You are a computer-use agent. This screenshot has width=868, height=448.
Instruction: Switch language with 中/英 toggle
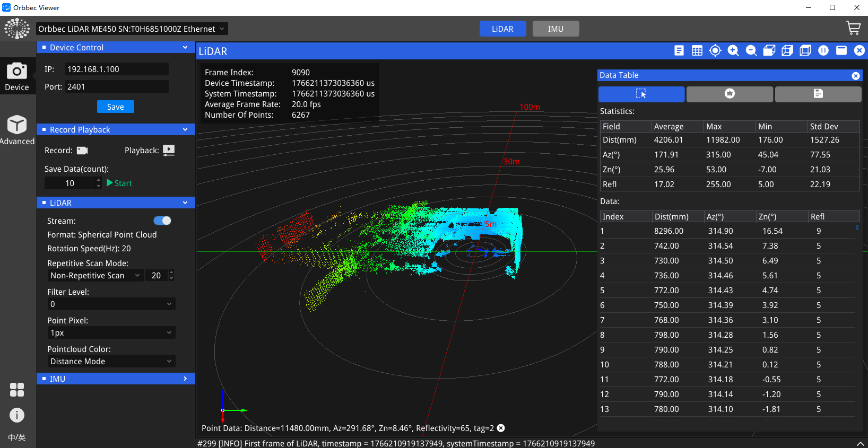point(17,437)
